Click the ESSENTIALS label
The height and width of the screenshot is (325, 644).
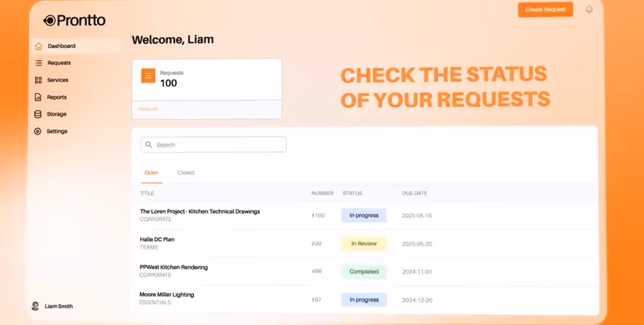(155, 302)
